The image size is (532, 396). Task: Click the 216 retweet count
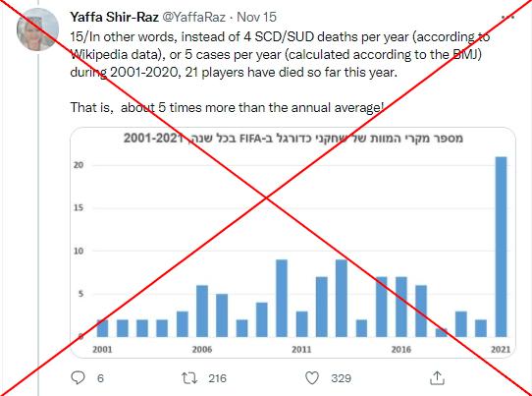(x=217, y=378)
